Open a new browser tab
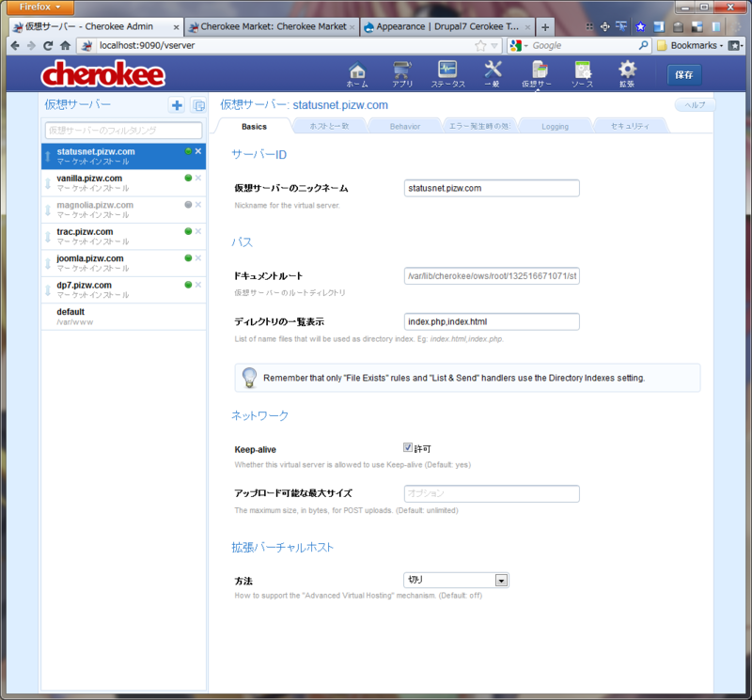752x700 pixels. [x=545, y=27]
